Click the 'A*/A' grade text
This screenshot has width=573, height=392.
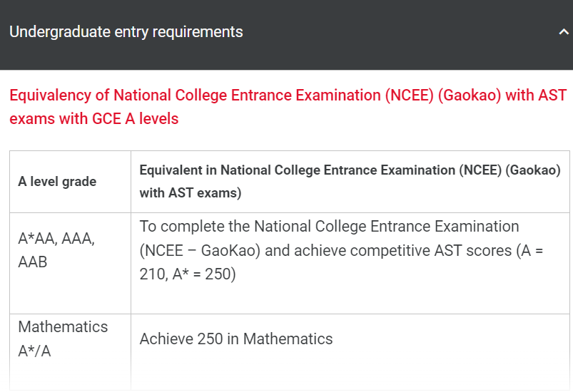click(34, 351)
